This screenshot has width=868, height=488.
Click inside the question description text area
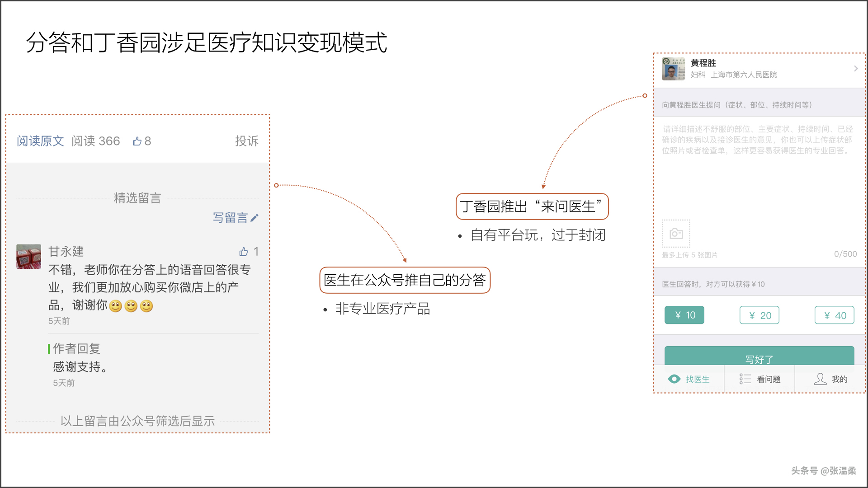point(755,158)
